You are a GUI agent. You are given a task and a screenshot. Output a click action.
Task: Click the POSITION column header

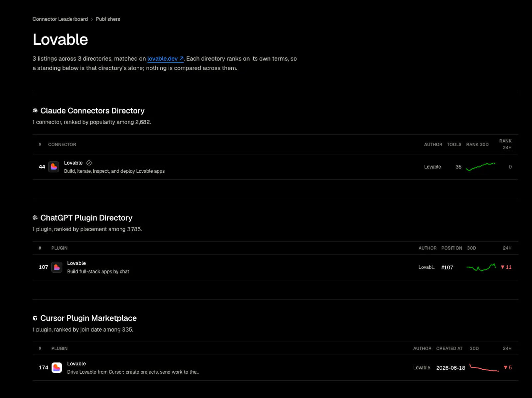452,248
